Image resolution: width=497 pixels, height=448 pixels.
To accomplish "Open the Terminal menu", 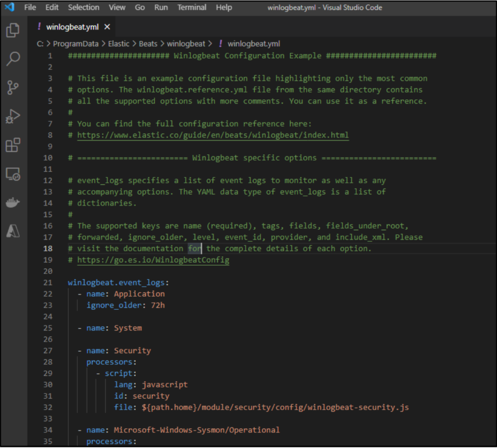I will [192, 7].
